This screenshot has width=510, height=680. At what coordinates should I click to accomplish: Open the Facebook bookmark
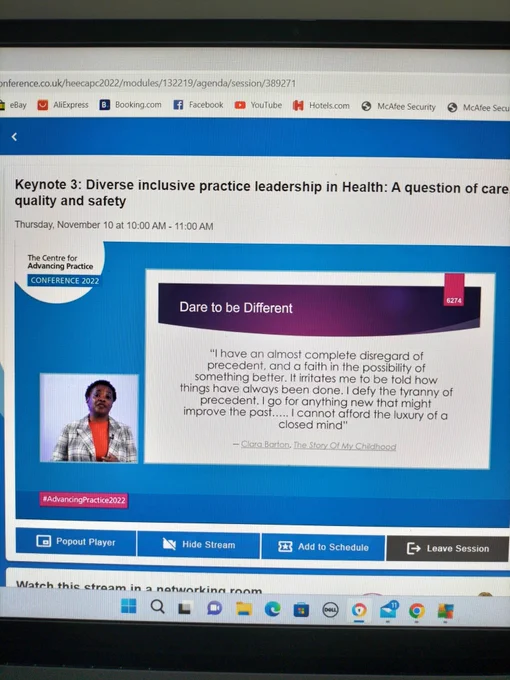pos(198,105)
